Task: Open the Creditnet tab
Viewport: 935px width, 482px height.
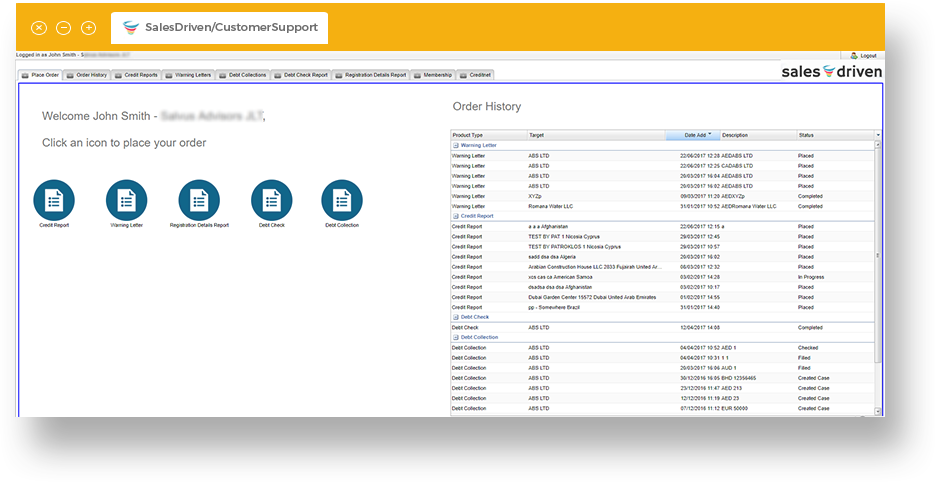Action: click(475, 75)
